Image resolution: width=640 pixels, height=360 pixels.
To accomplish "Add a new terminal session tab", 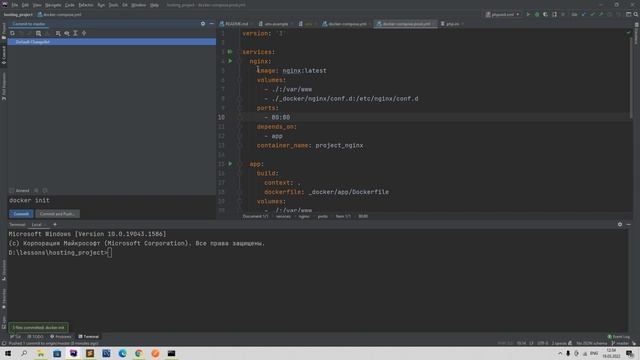I will click(55, 224).
